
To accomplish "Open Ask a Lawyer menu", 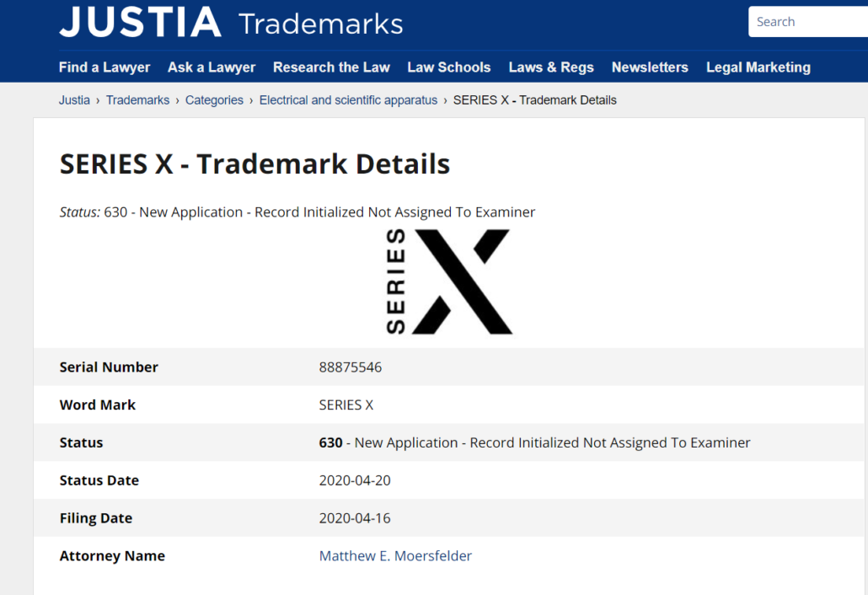I will [x=212, y=67].
